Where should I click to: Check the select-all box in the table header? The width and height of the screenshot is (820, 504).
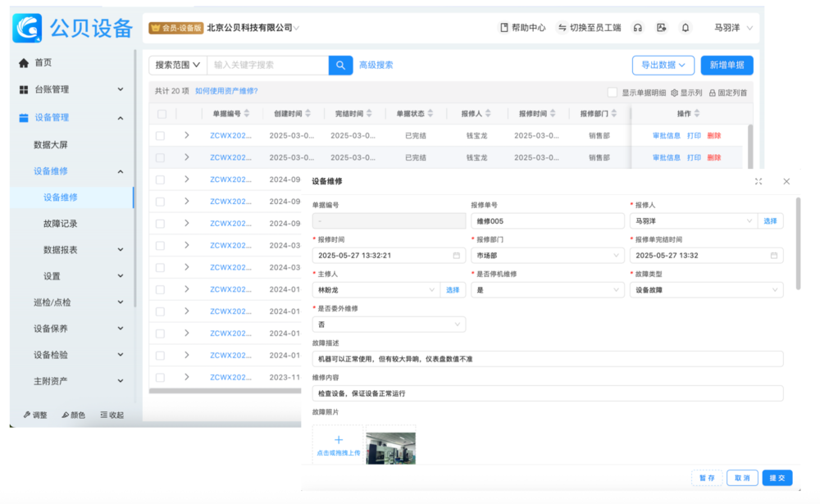(161, 113)
